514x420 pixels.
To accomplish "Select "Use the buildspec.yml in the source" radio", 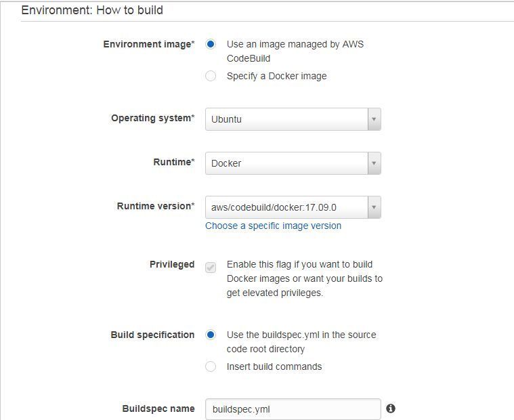I will (x=211, y=335).
